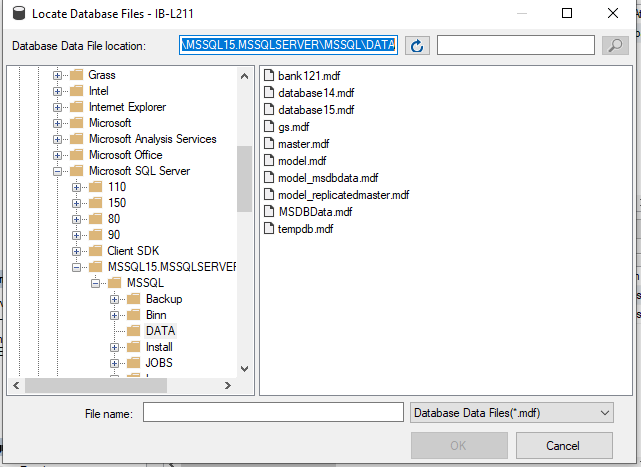Expand the Microsoft Office folder node
The height and width of the screenshot is (467, 641).
[58, 155]
